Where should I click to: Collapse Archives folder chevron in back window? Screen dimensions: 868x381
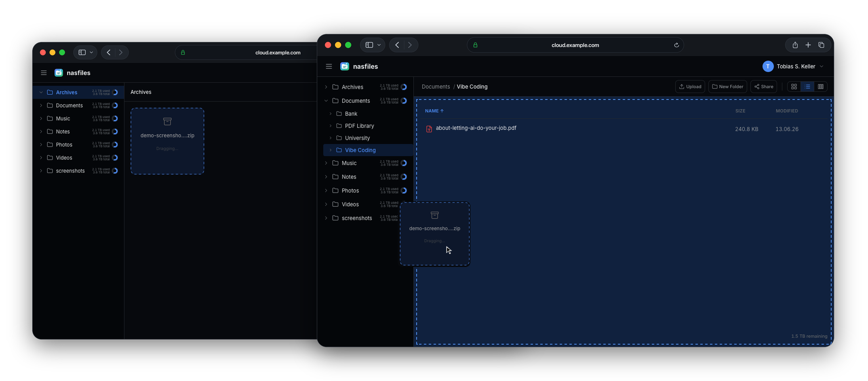[x=41, y=92]
